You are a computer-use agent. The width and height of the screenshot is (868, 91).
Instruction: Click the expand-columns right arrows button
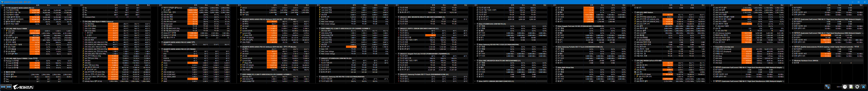9,87
